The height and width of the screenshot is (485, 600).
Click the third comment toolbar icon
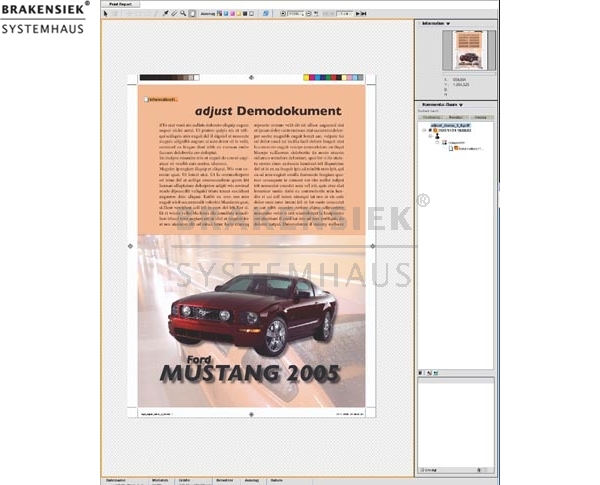click(x=435, y=373)
